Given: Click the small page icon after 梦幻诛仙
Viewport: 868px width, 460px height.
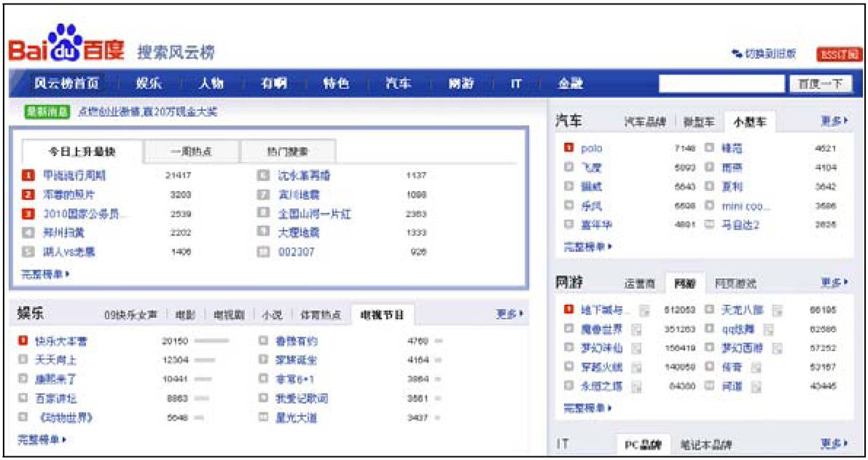Looking at the screenshot, I should [x=637, y=348].
